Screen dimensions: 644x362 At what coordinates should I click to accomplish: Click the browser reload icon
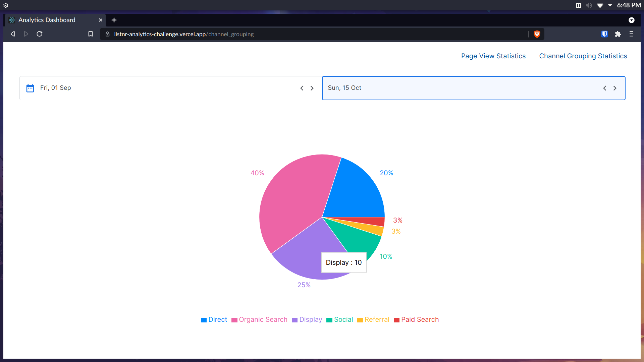point(39,34)
